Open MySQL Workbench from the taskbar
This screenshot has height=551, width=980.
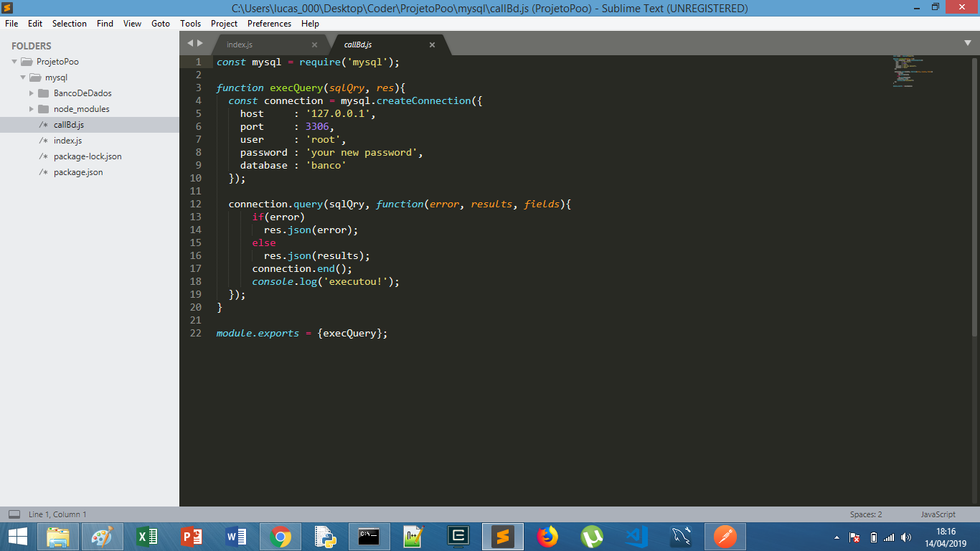(x=681, y=537)
